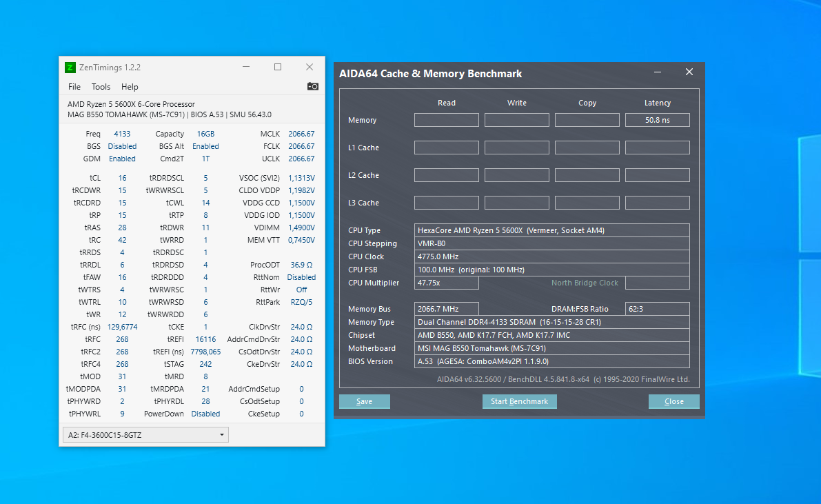821x504 pixels.
Task: Click the tREFI value 16116
Action: pyautogui.click(x=206, y=339)
